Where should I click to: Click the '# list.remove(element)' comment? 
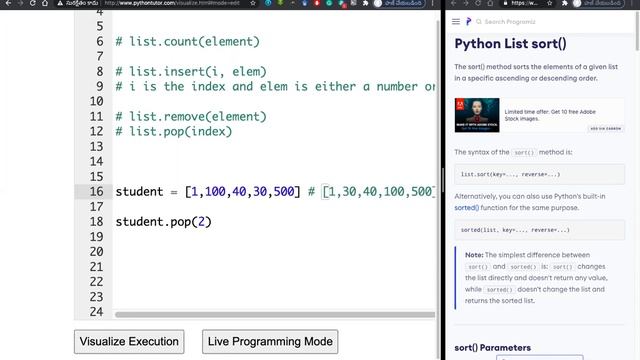[x=191, y=117]
